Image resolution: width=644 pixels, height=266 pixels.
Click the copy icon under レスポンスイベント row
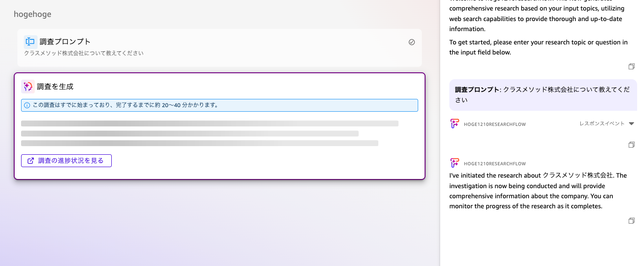(632, 144)
